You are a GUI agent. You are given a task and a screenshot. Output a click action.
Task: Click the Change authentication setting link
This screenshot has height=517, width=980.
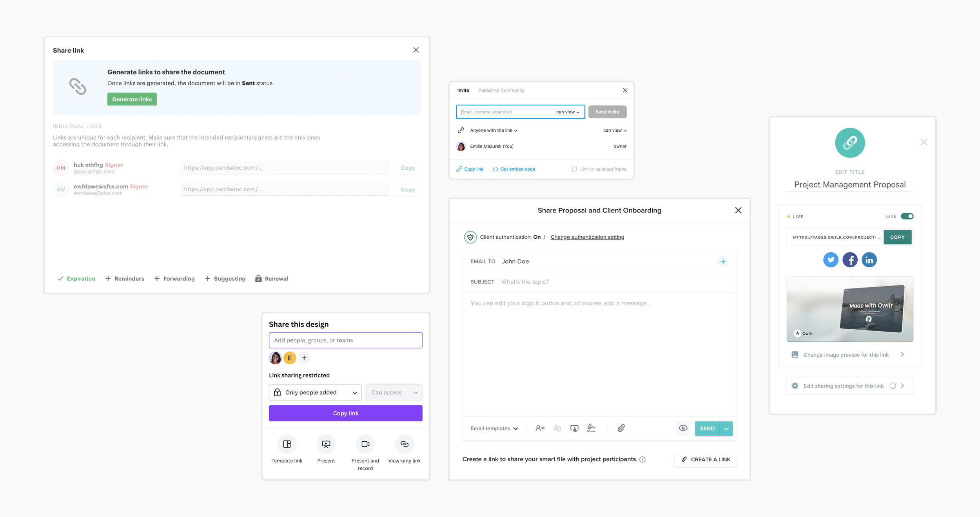[x=587, y=237]
